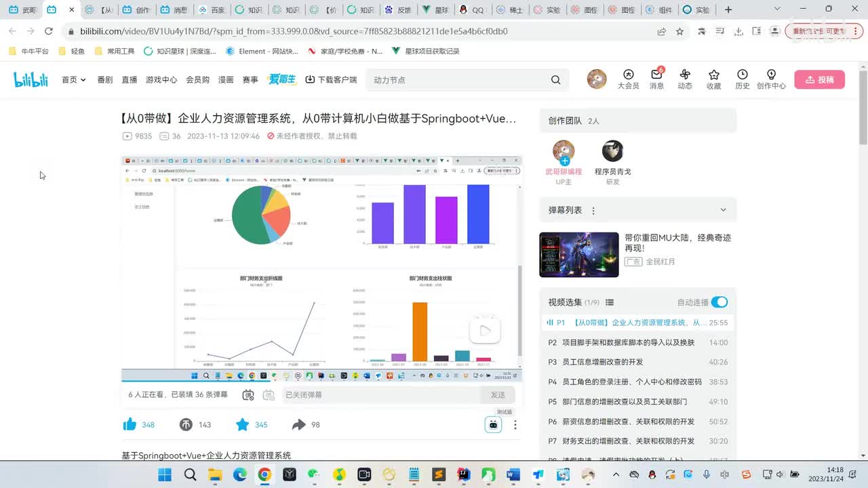Favorite the video with star icon
The width and height of the screenshot is (868, 488).
242,424
